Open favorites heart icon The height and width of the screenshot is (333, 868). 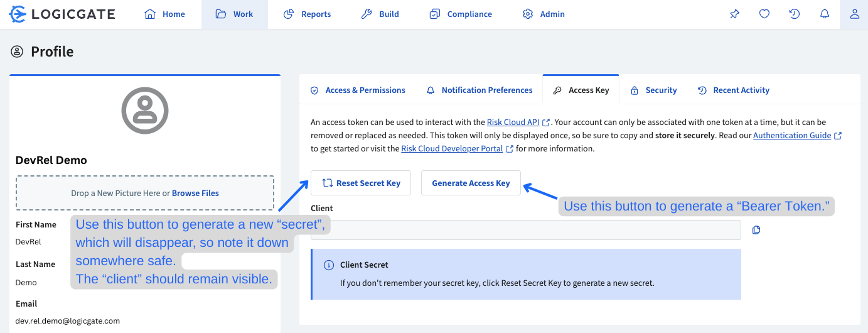[764, 14]
